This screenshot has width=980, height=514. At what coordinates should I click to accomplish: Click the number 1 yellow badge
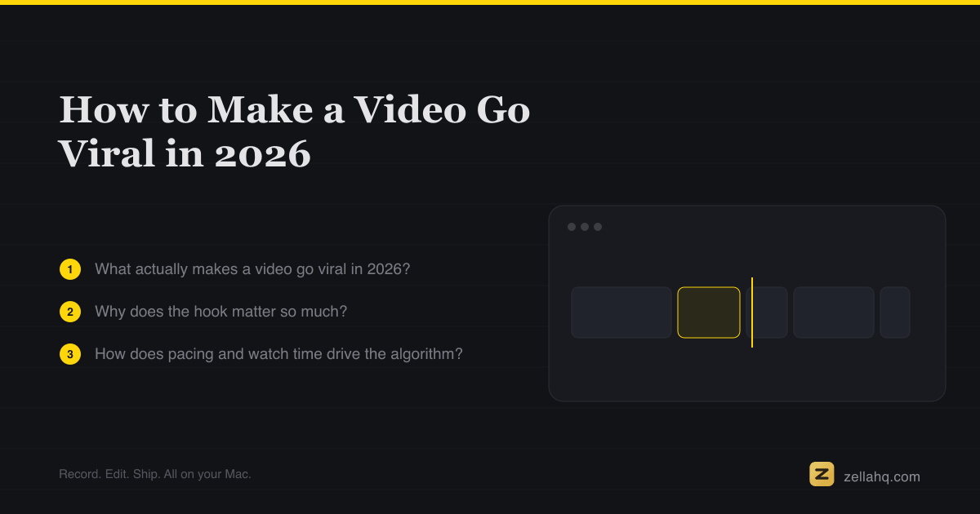pos(70,269)
